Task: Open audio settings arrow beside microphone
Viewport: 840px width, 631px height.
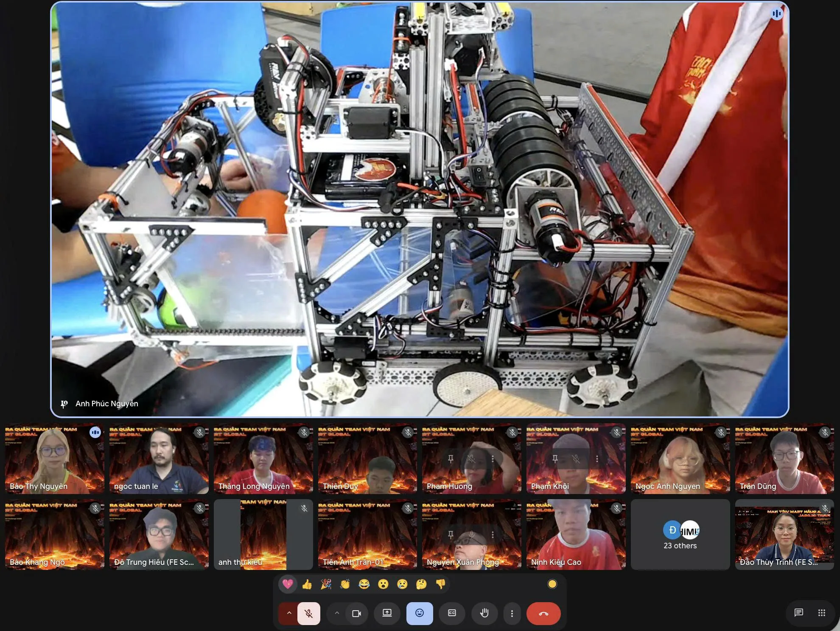Action: [x=289, y=613]
